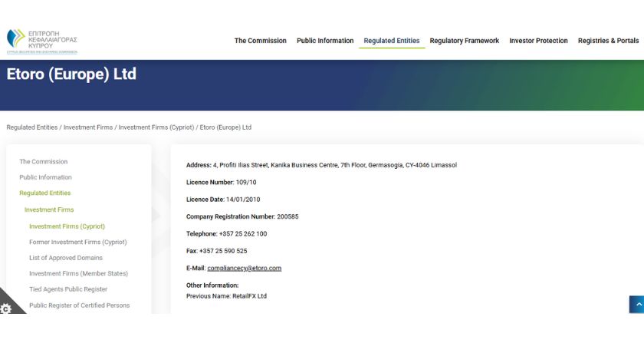Select Investment Firms (Cypriot) in sidebar
Screen dimensions: 644x363
(x=67, y=226)
